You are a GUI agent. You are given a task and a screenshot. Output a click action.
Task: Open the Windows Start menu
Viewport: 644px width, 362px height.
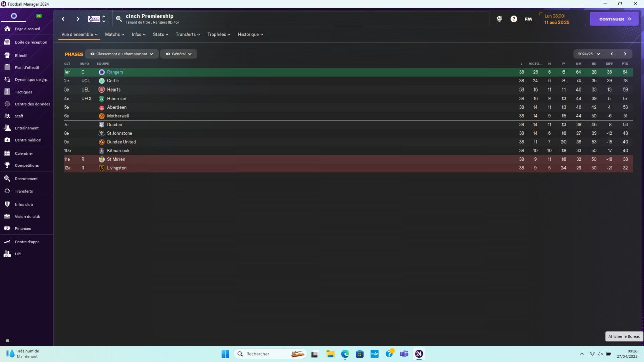[225, 354]
